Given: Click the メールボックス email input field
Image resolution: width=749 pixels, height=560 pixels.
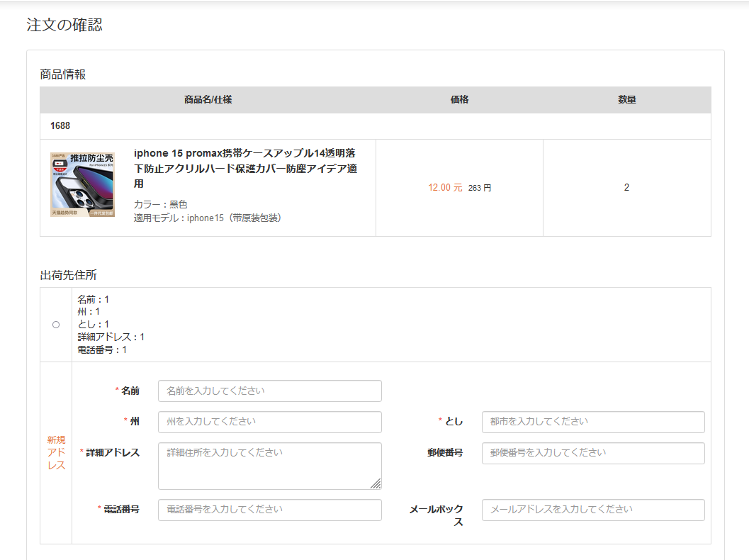Looking at the screenshot, I should click(x=592, y=510).
